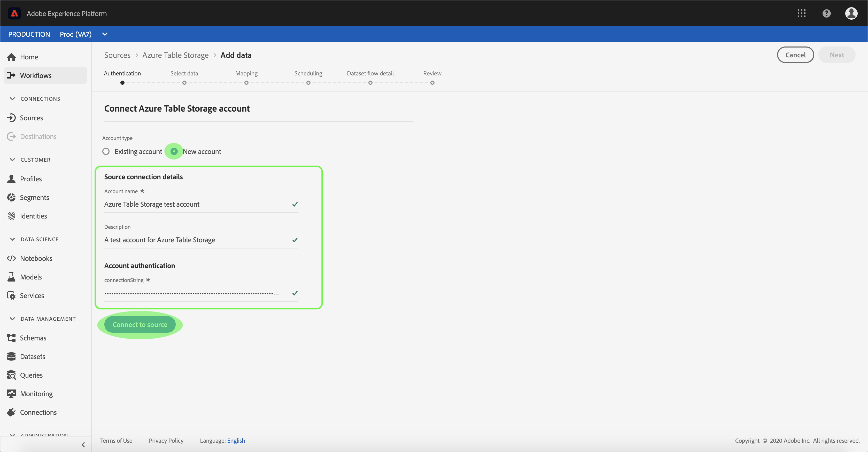The width and height of the screenshot is (868, 452).
Task: Collapse the DATA SCIENCE section
Action: [12, 239]
